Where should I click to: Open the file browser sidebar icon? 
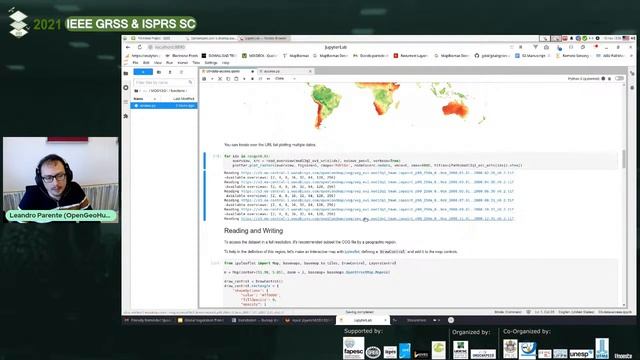point(126,73)
